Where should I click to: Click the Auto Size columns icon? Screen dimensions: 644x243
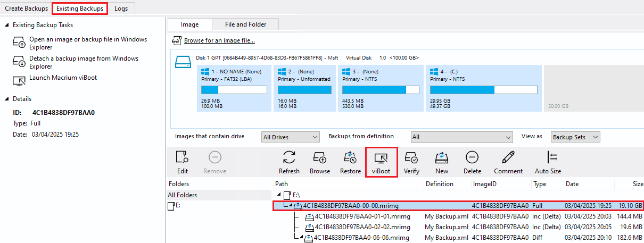(548, 157)
